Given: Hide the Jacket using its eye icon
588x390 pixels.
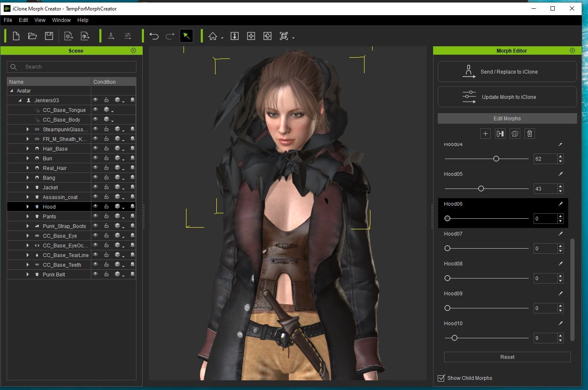Looking at the screenshot, I should point(96,187).
